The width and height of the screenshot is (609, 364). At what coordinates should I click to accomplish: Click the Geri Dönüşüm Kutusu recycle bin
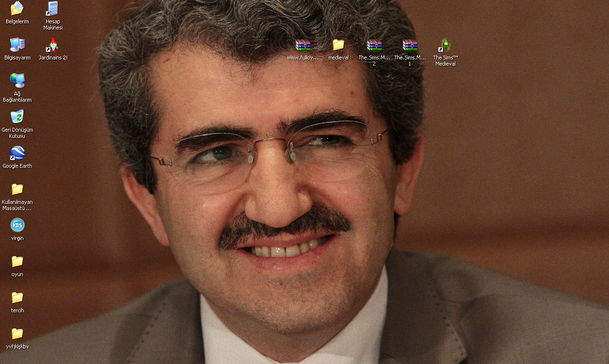[x=17, y=116]
